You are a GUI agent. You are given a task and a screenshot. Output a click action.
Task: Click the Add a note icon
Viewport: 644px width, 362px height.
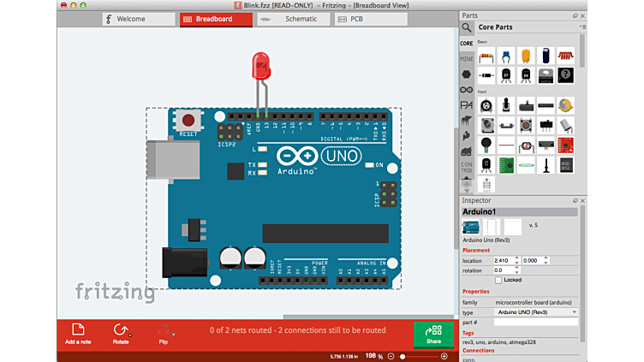point(77,330)
